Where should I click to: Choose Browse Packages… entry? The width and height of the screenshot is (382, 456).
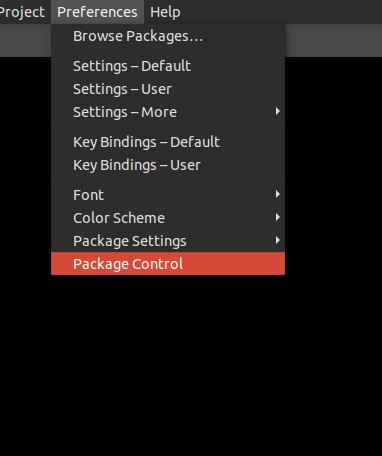pos(168,36)
